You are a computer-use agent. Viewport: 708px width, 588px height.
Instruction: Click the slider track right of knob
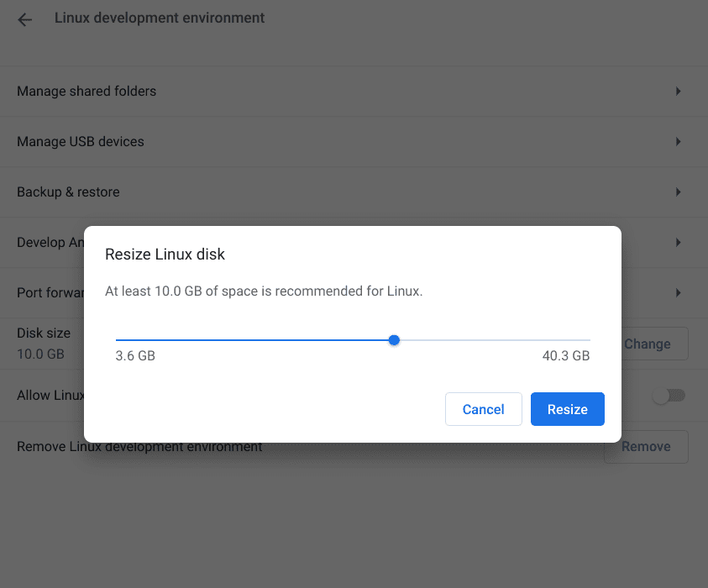pyautogui.click(x=495, y=340)
